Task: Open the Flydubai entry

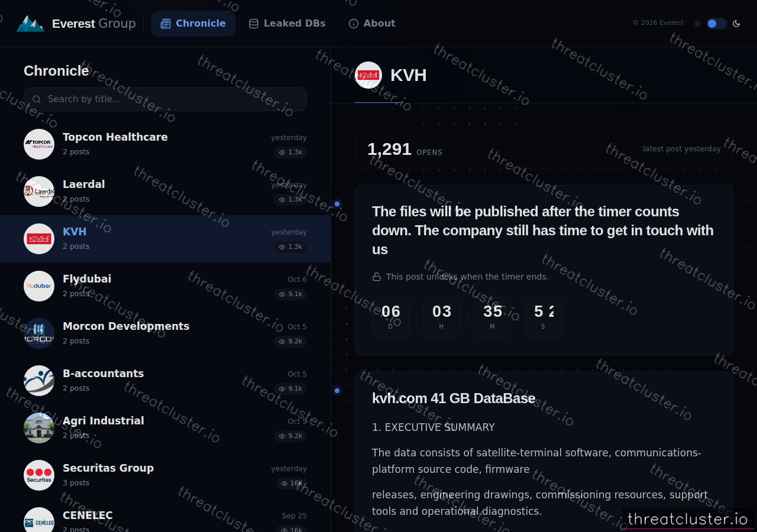Action: tap(165, 286)
